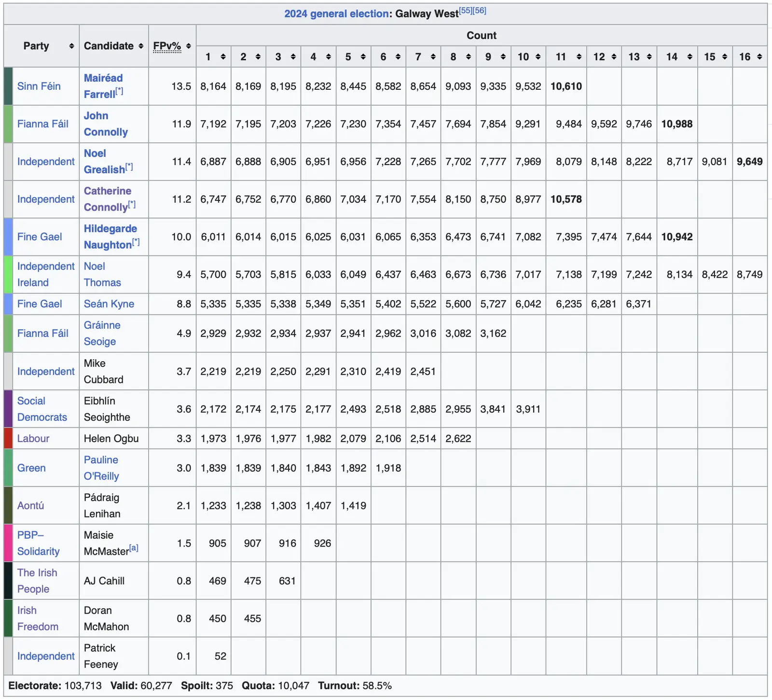Screen dimensions: 772x700
Task: Click Independent Ireland party link
Action: 45,274
